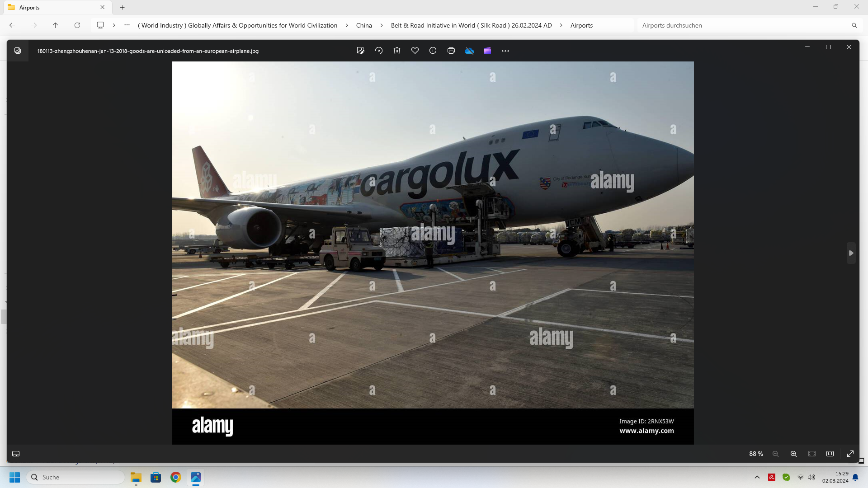Navigate to the China breadcrumb folder
This screenshot has width=868, height=488.
click(364, 25)
